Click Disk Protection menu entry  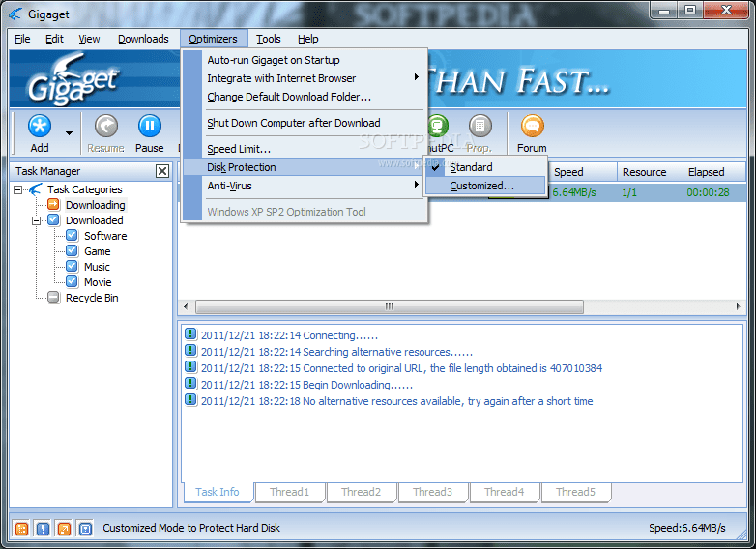[303, 167]
